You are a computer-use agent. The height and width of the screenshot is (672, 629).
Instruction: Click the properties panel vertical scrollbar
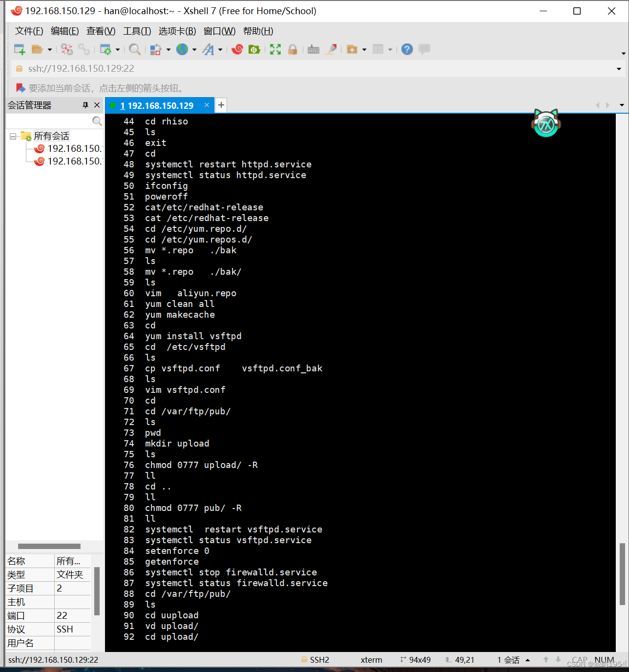pos(97,591)
